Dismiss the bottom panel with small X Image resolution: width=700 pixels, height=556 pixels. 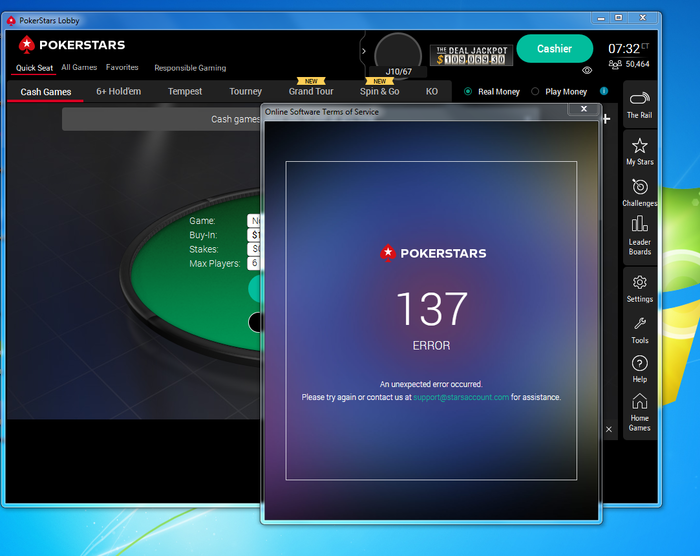click(608, 429)
